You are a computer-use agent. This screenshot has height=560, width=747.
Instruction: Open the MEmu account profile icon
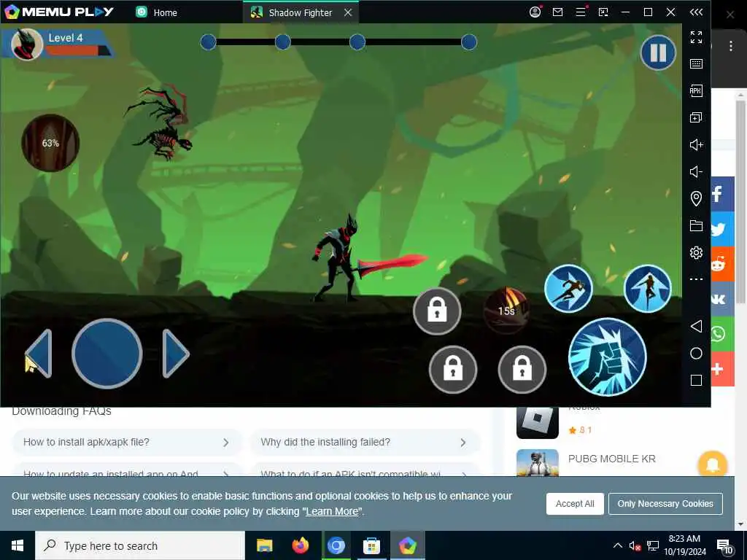(535, 12)
